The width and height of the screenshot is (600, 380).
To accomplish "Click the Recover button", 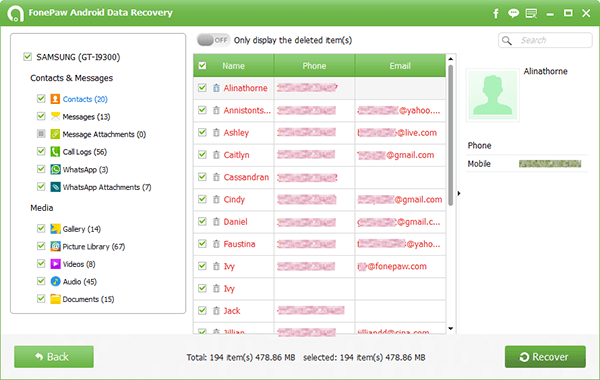I will (545, 357).
